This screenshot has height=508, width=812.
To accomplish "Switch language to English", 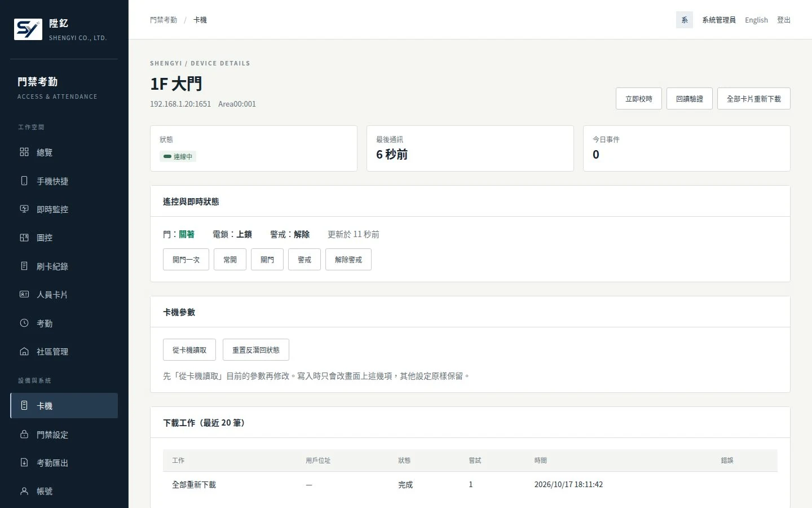I will click(756, 20).
